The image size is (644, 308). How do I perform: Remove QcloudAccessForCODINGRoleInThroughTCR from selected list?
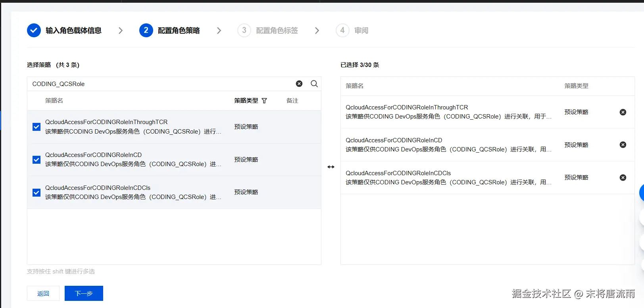623,112
